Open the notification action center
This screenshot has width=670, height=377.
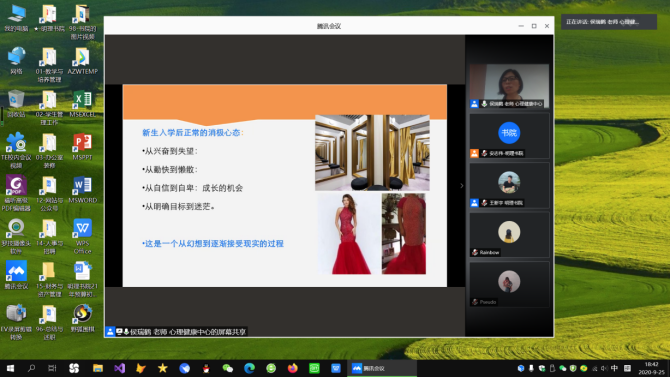(627, 368)
